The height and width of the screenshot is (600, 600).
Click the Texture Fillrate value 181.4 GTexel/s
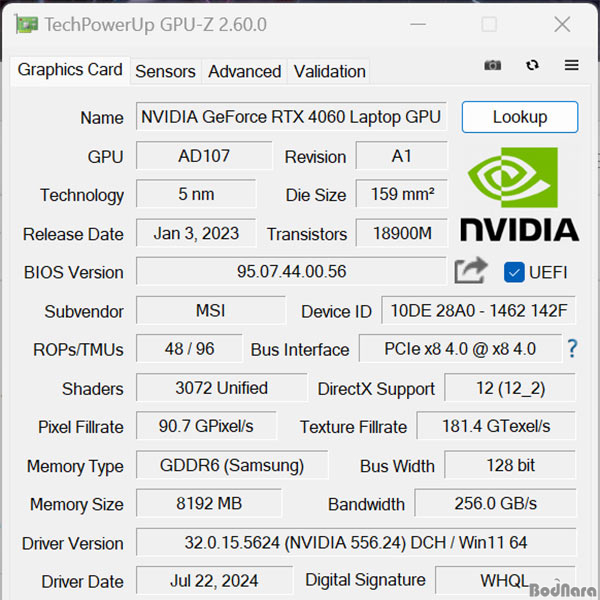coord(496,426)
